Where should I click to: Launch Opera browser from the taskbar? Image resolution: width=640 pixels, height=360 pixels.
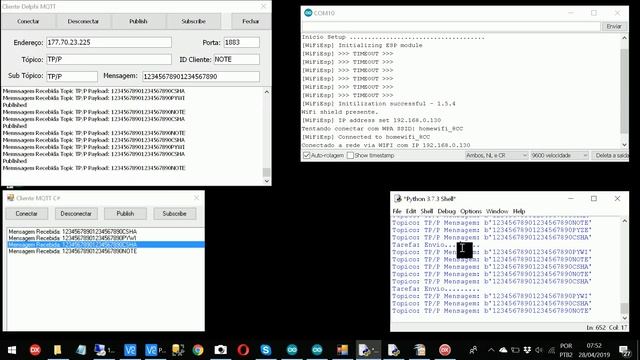coord(243,350)
